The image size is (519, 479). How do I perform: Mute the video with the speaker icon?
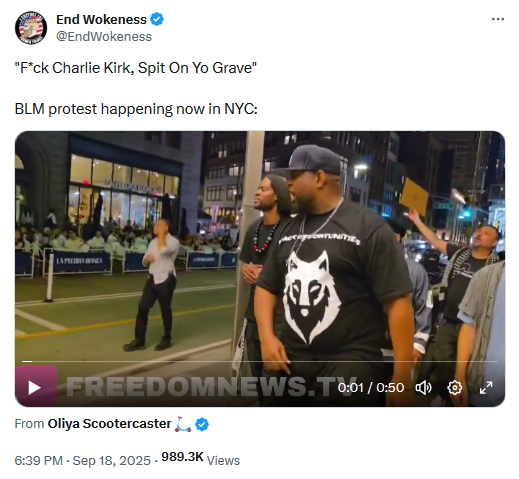tap(424, 388)
